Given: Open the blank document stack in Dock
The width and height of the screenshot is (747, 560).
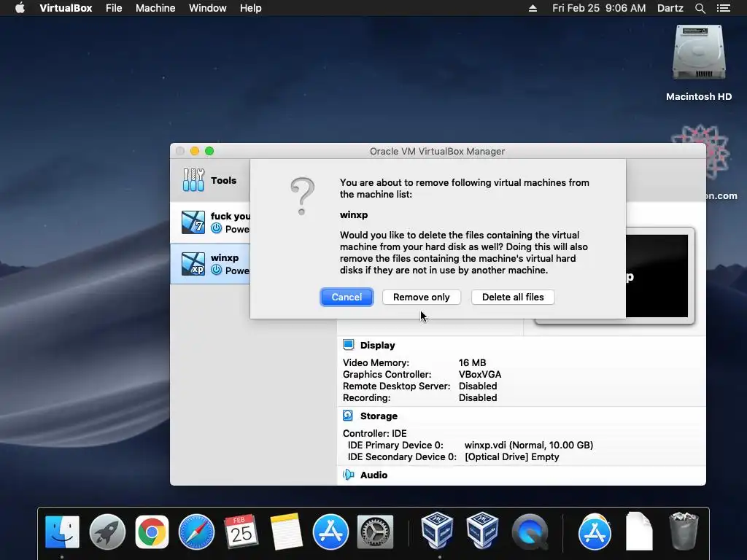Looking at the screenshot, I should 639,531.
